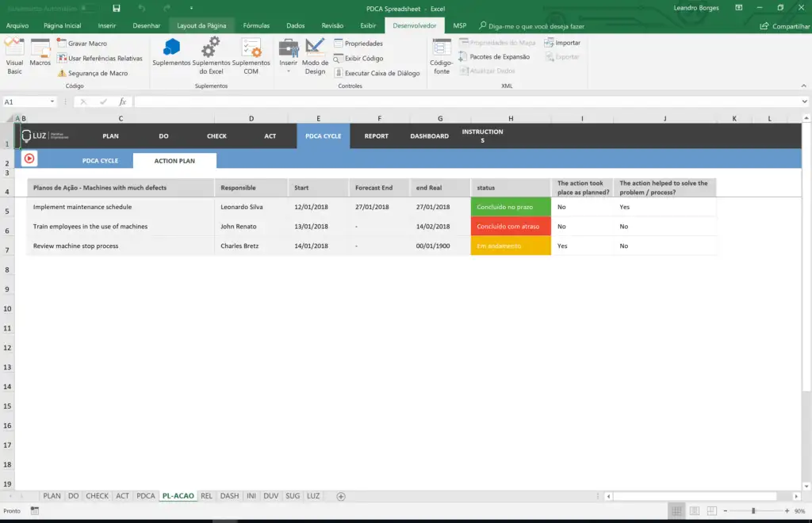Viewport: 812px width, 523px height.
Task: Switch to the Dados ribbon tab
Action: (x=296, y=25)
